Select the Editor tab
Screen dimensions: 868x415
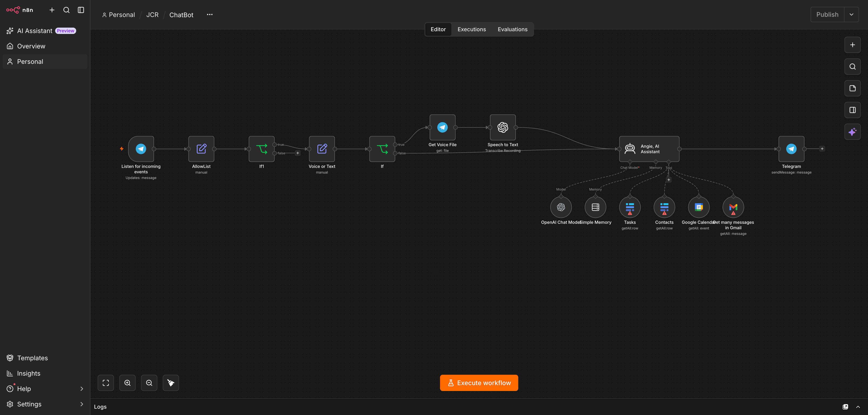(438, 29)
